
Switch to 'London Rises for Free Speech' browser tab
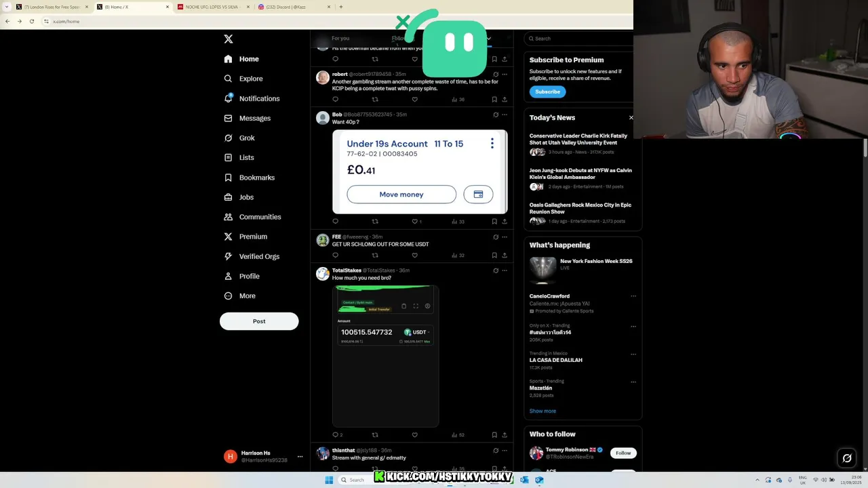tap(52, 7)
